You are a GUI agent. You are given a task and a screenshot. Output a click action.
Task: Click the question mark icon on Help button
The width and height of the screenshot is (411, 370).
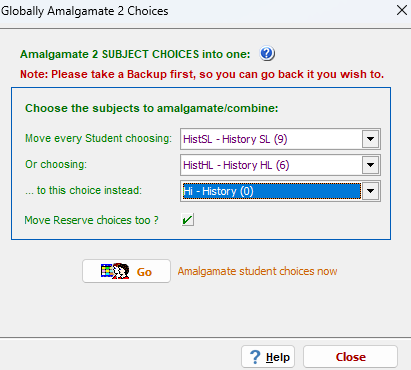(x=255, y=357)
